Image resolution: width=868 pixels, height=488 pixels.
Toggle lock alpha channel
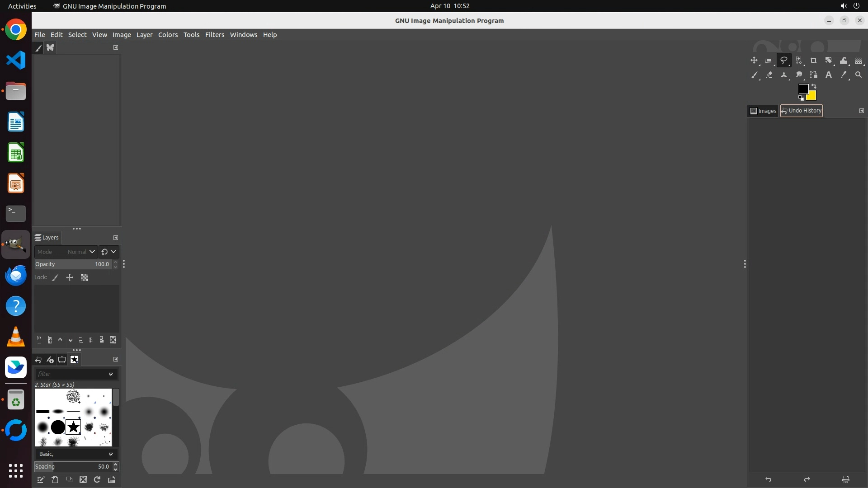pyautogui.click(x=85, y=278)
